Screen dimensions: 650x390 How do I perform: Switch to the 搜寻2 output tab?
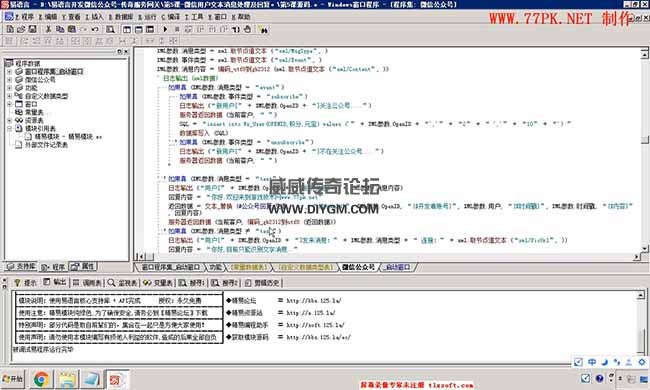tap(225, 283)
